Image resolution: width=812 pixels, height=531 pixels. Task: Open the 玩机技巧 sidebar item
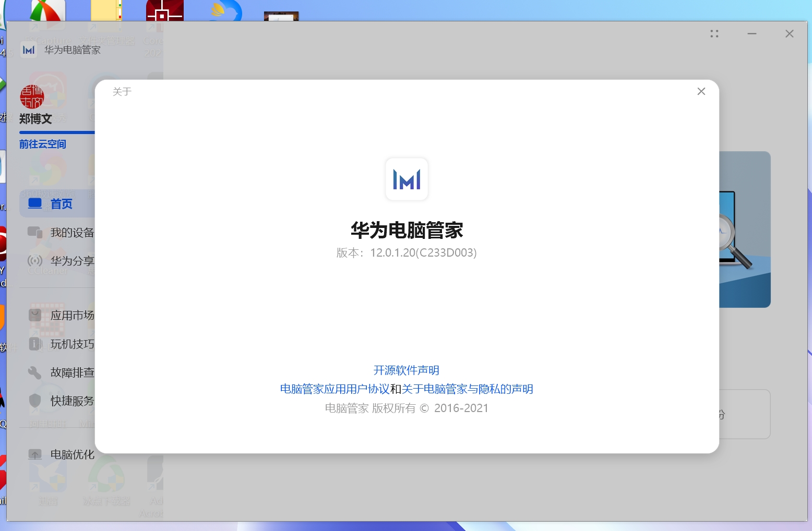tap(61, 344)
